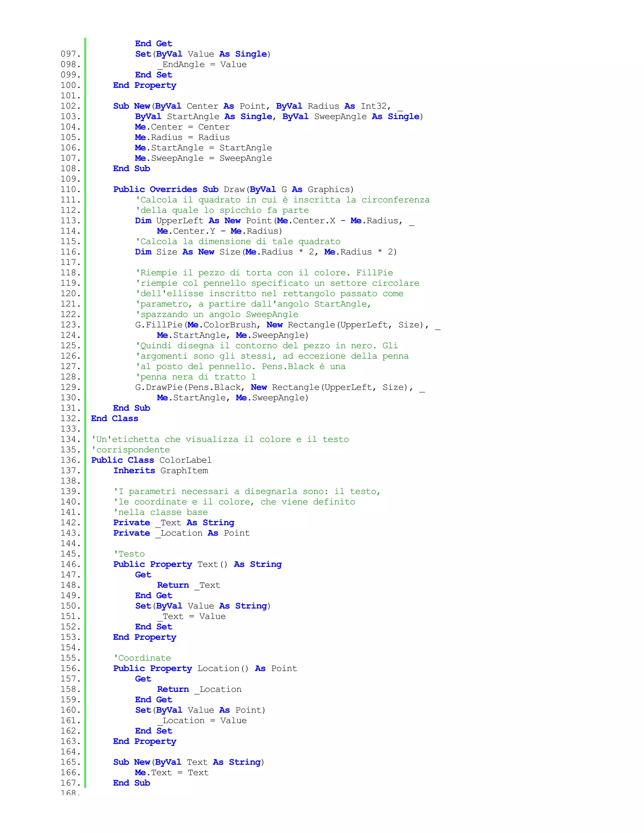644x833 pixels.
Task: Click 'Public Property Text() As String'
Action: tap(197, 565)
